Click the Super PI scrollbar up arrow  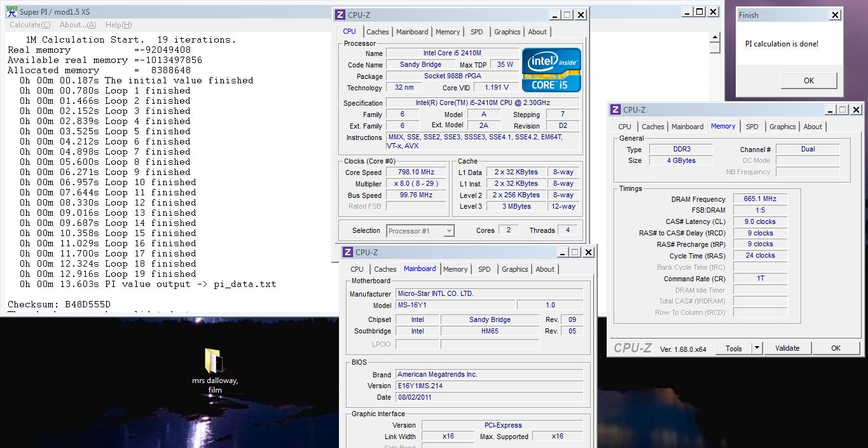click(x=715, y=37)
